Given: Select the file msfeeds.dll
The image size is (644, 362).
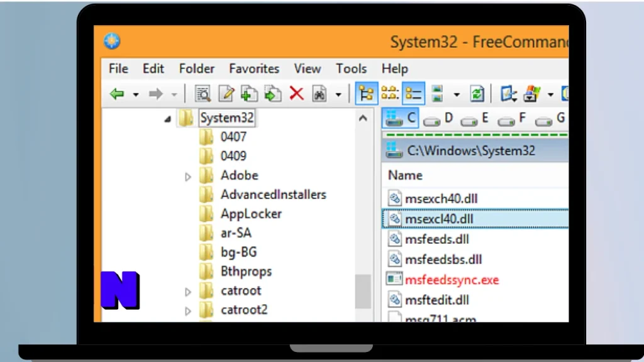Looking at the screenshot, I should click(437, 239).
